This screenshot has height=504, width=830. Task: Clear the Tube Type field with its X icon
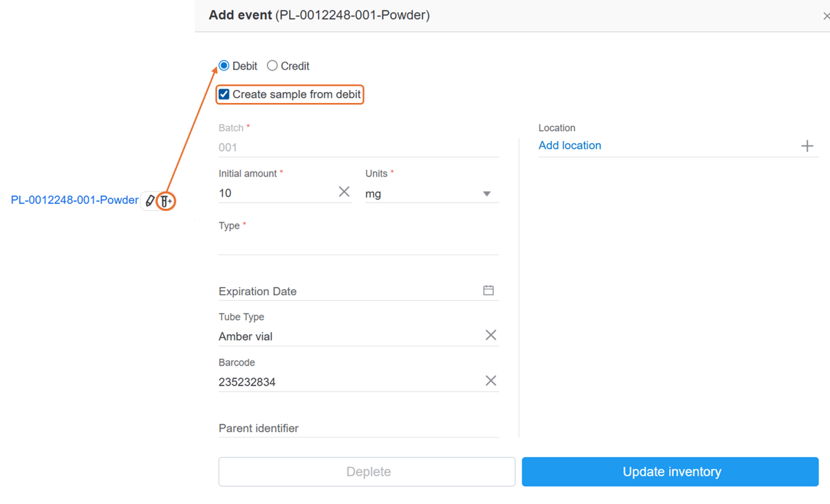tap(490, 335)
